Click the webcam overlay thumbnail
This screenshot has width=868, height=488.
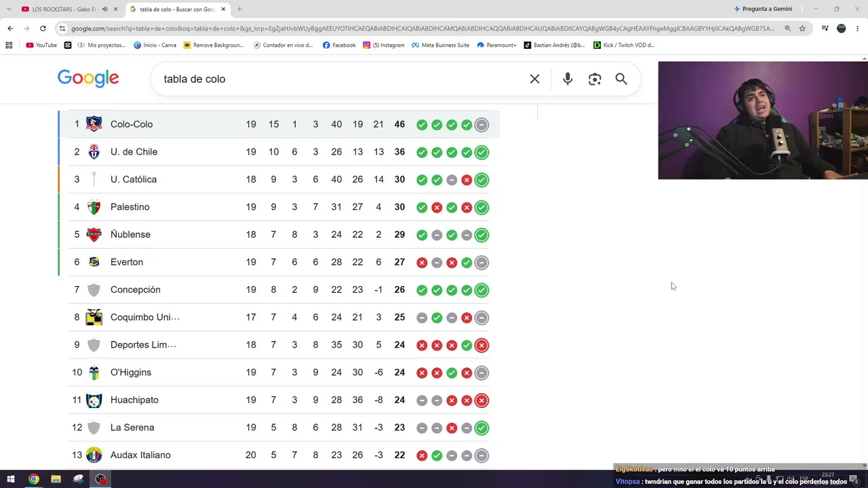[763, 121]
